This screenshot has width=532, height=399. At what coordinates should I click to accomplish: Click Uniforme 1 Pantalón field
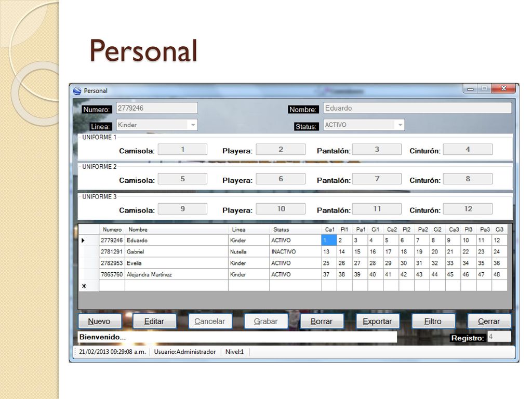coord(377,149)
